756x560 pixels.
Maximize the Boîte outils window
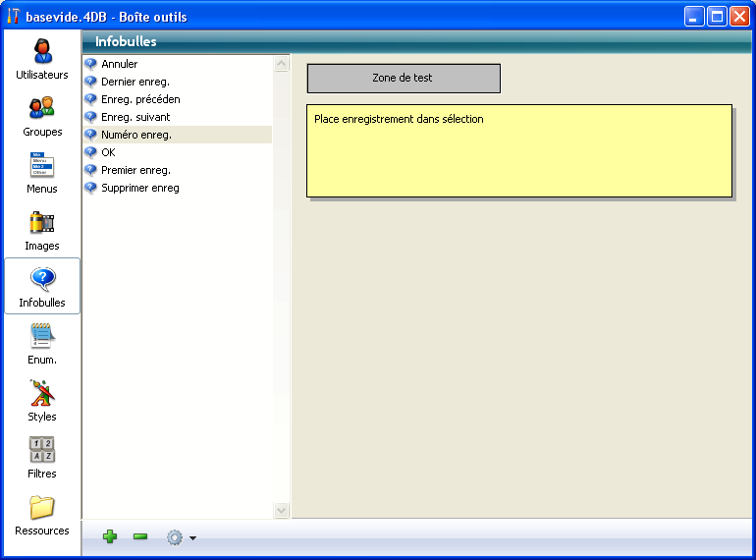coord(717,17)
